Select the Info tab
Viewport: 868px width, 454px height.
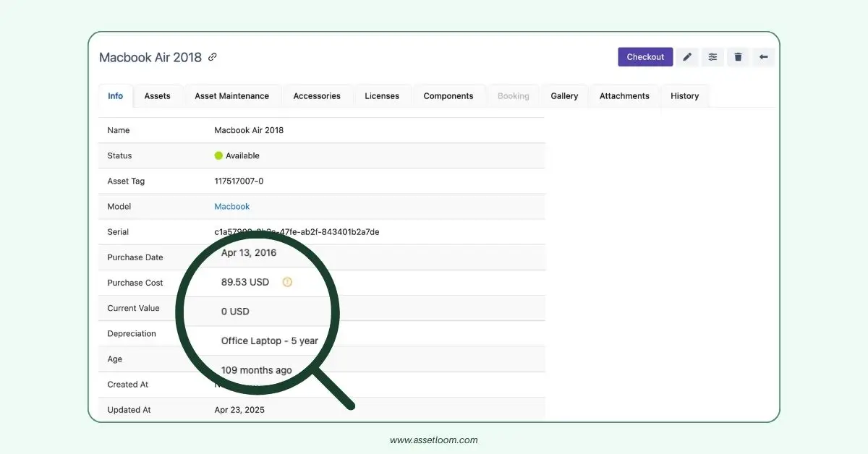[115, 96]
